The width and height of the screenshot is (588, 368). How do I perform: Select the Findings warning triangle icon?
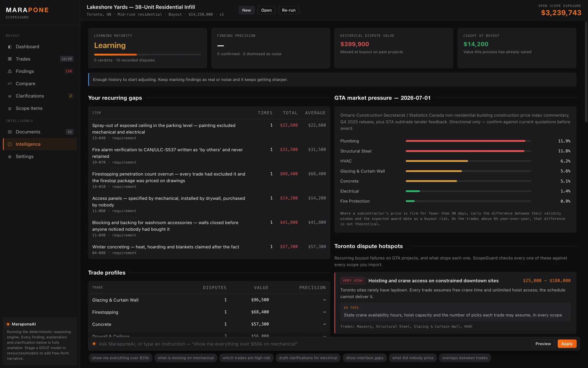pyautogui.click(x=10, y=71)
